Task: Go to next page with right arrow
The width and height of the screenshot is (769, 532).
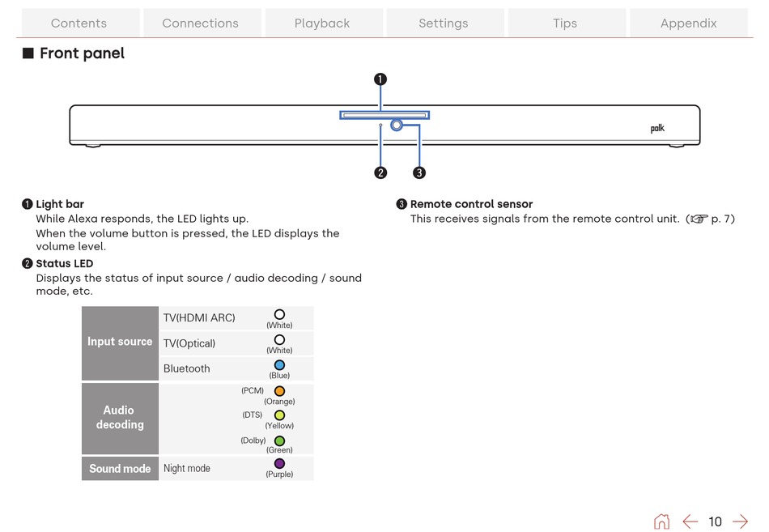Action: tap(740, 521)
